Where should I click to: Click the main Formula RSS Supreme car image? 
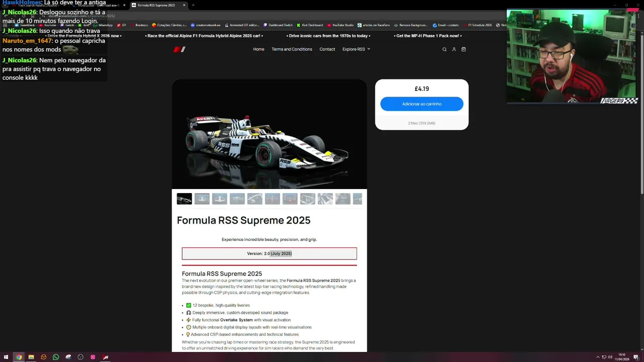pos(269,134)
